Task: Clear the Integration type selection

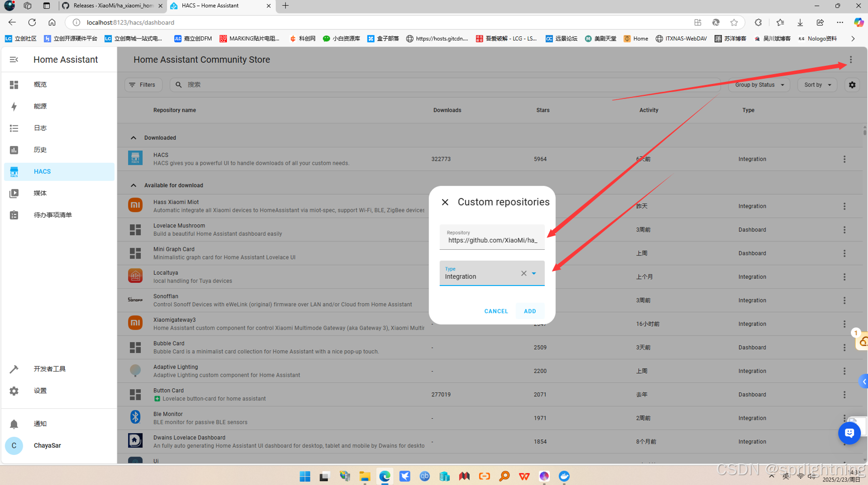Action: tap(523, 274)
